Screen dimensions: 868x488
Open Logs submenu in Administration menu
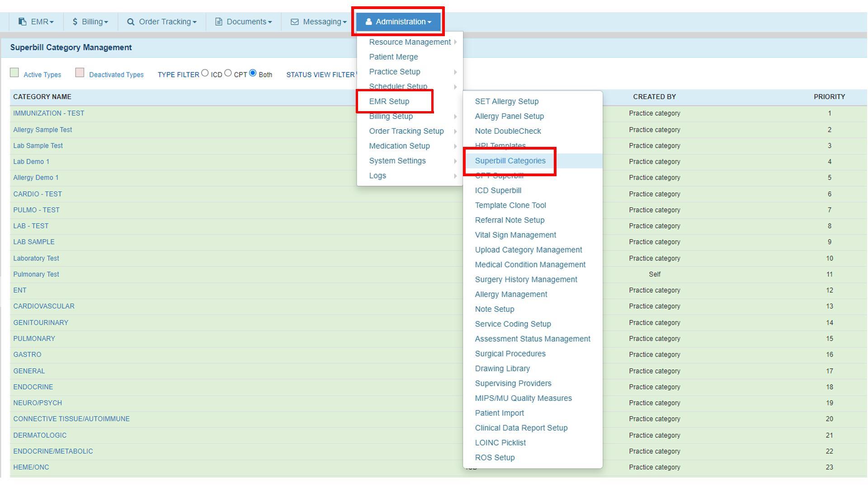tap(377, 176)
